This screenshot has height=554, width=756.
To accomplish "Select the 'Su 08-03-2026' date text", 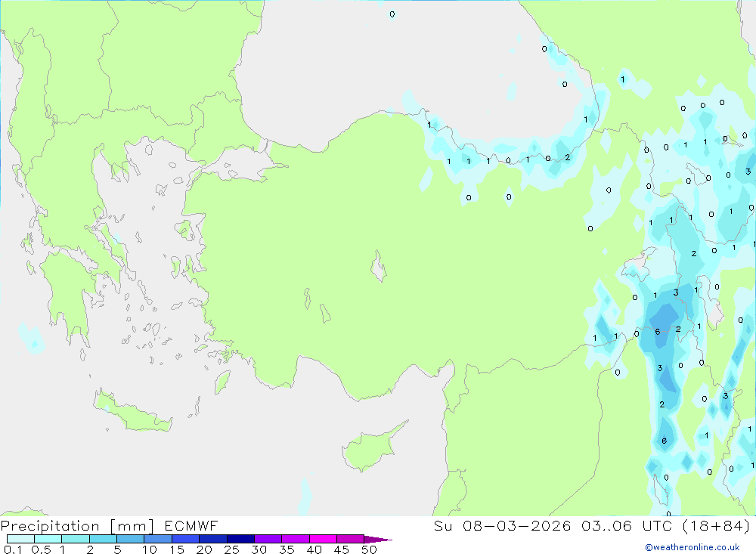I will click(x=502, y=525).
